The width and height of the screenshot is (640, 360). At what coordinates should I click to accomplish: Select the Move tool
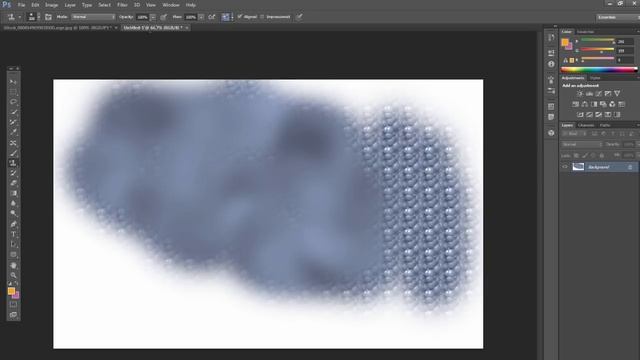(x=13, y=82)
